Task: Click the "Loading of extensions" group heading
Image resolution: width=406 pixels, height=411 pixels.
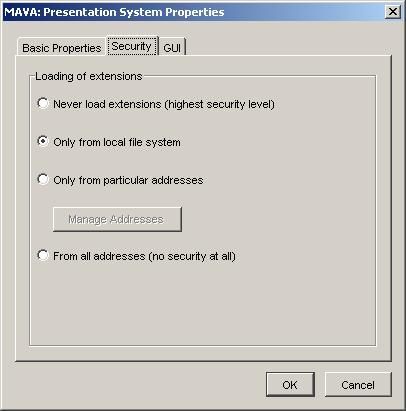Action: 89,76
